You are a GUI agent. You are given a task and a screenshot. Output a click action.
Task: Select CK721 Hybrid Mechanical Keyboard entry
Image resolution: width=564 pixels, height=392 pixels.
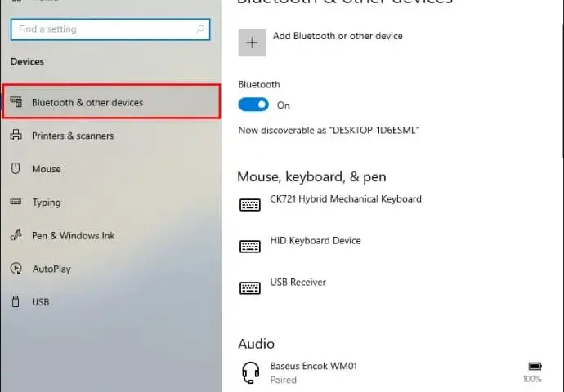tap(346, 199)
